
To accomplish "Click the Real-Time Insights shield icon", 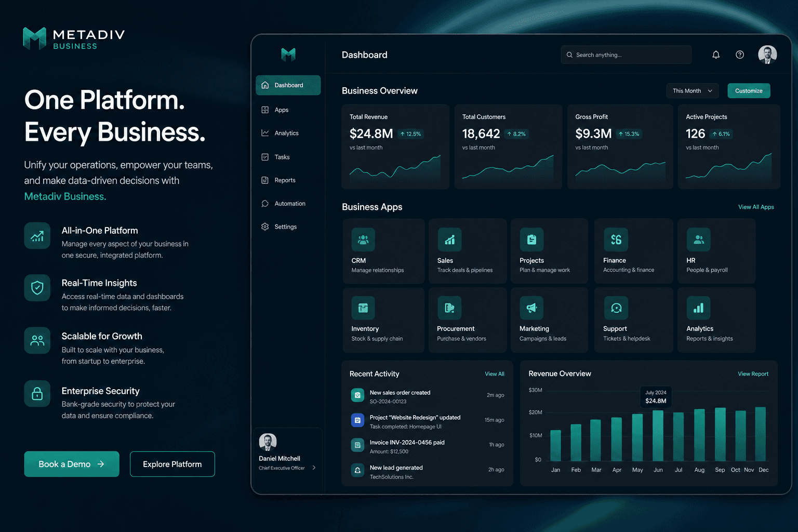I will [x=37, y=288].
